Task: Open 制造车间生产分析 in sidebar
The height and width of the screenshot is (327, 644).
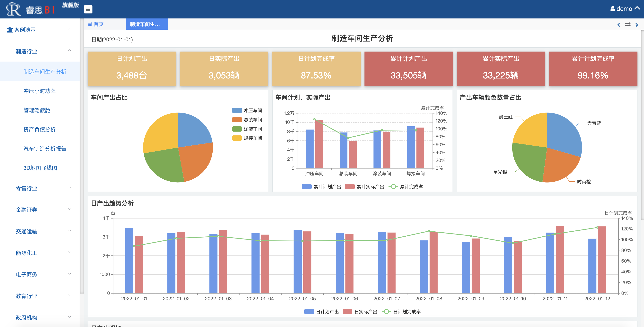Action: (x=40, y=72)
